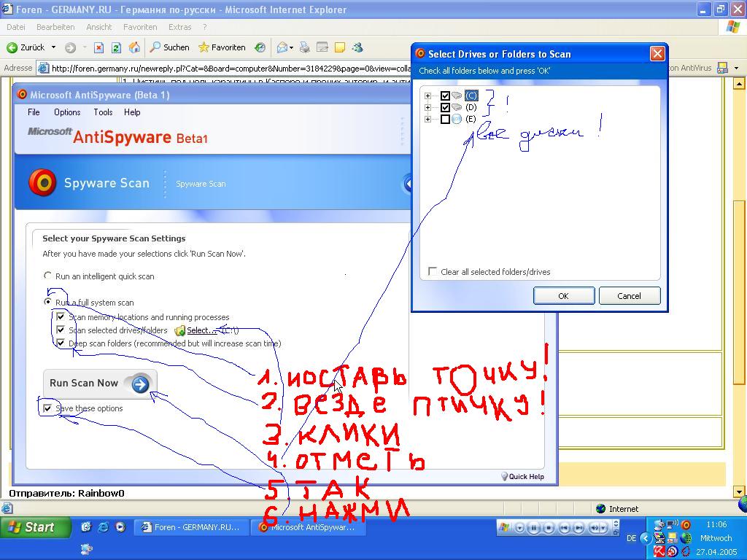
Task: Tick Clear all selected folders/drives
Action: coord(433,271)
